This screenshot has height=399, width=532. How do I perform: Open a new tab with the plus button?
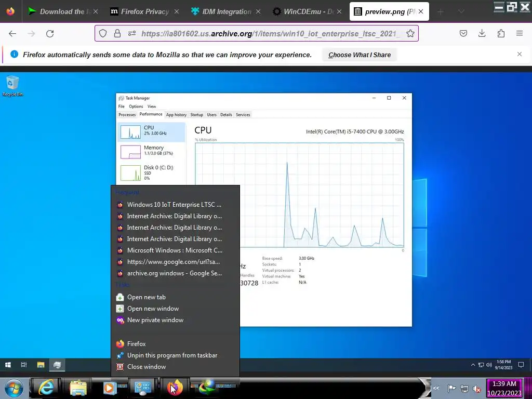[x=441, y=11]
